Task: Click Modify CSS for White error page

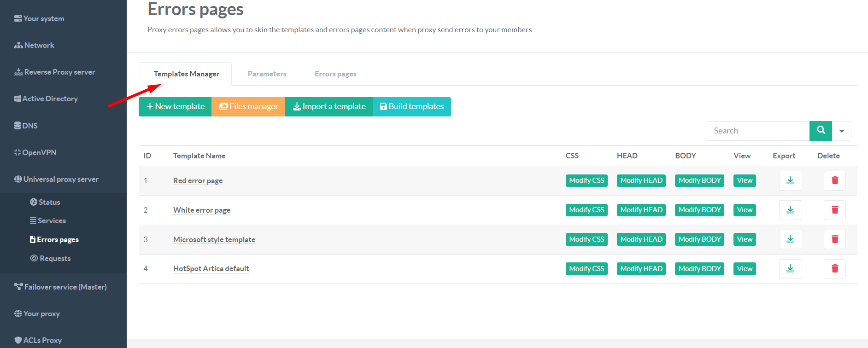Action: [586, 210]
